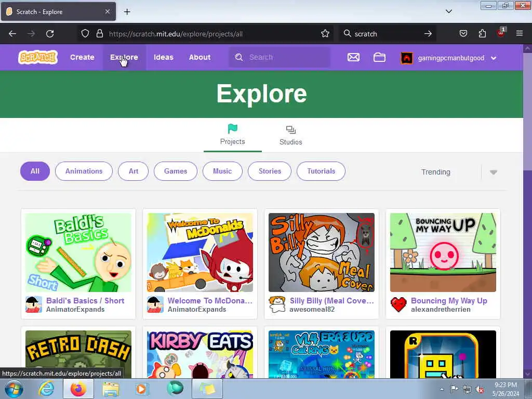Filter by Music category
The image size is (532, 399).
[x=222, y=171]
